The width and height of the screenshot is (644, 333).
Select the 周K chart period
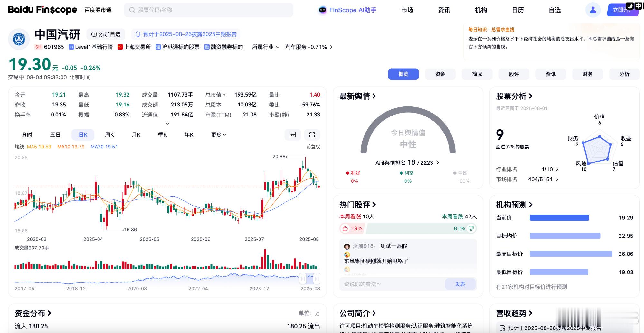click(x=109, y=135)
